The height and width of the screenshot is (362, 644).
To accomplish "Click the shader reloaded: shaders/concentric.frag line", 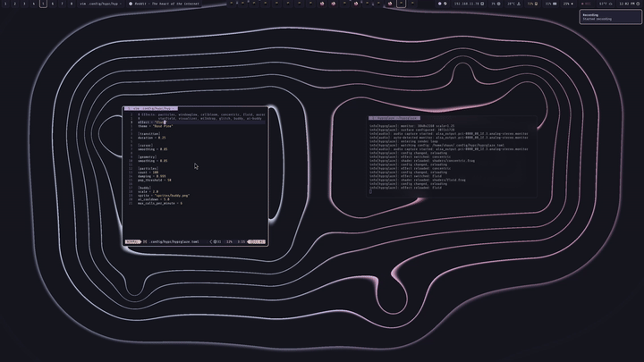I will pos(422,161).
